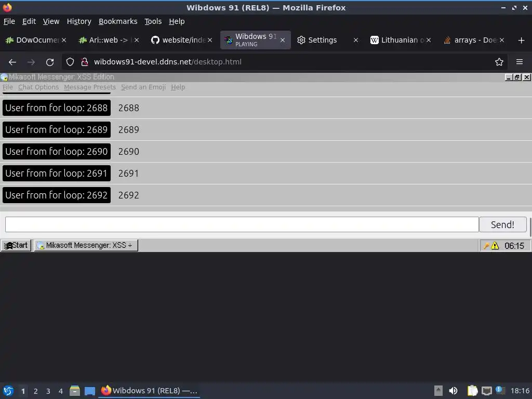
Task: Close the Wibdows 91 tab
Action: point(283,40)
